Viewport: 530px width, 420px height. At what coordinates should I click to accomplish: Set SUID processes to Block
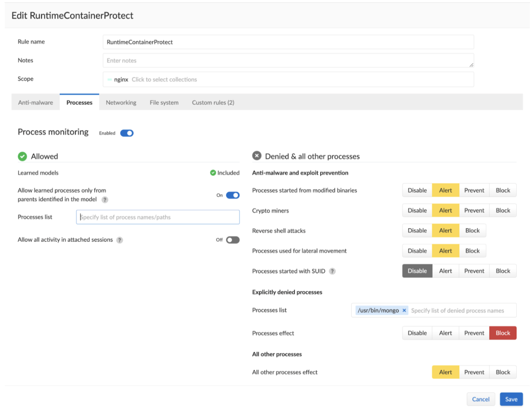(503, 271)
